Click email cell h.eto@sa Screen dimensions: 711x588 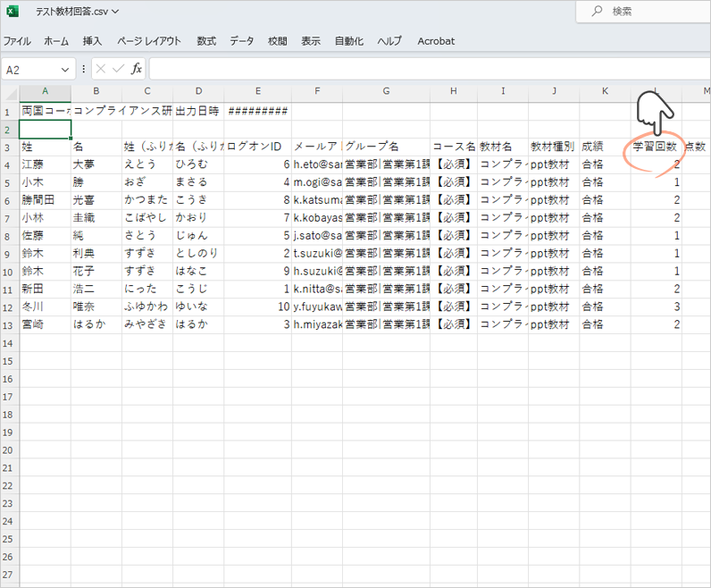(x=317, y=164)
